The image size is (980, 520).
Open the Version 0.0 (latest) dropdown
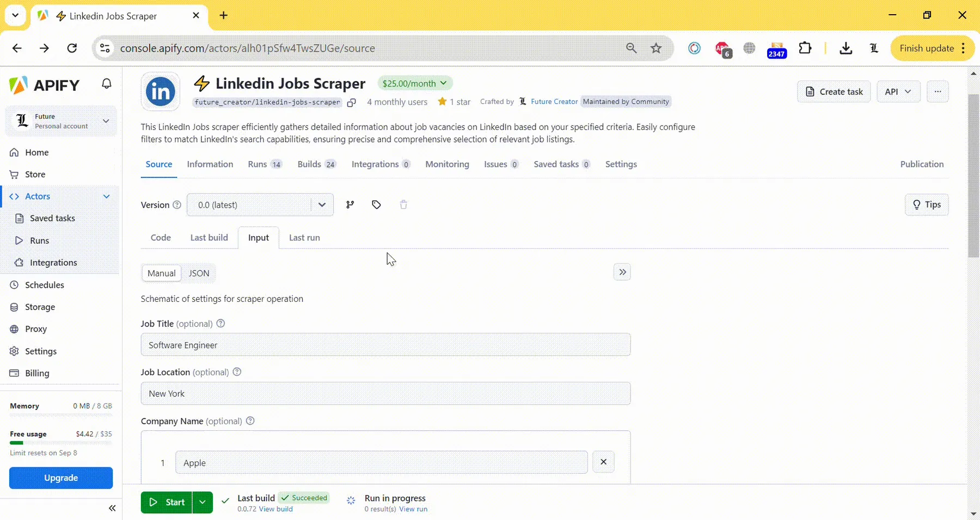tap(260, 205)
